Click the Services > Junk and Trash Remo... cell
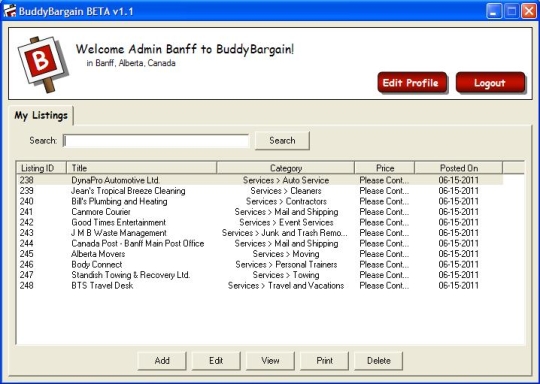The width and height of the screenshot is (540, 384). click(285, 233)
